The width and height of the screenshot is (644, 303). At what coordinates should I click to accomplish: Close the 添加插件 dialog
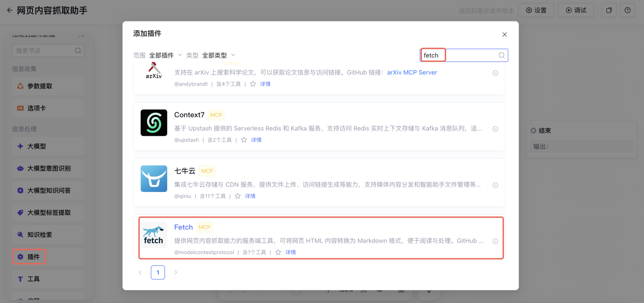click(x=505, y=34)
